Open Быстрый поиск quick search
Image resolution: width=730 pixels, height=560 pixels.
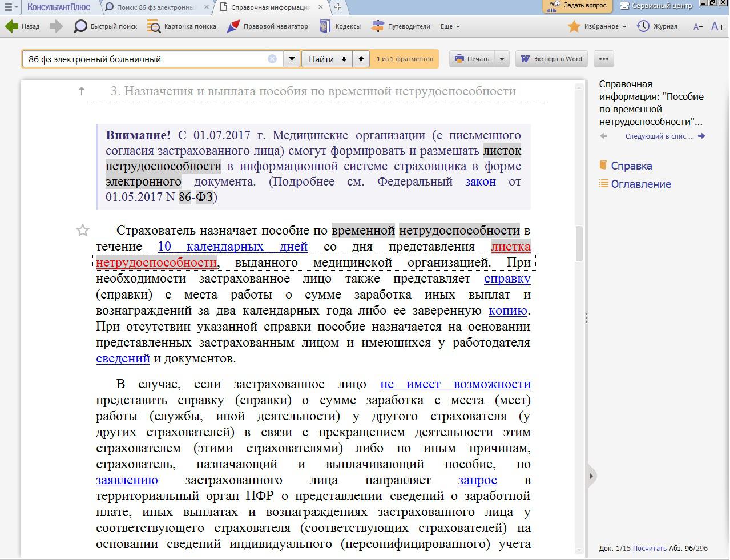click(x=106, y=26)
